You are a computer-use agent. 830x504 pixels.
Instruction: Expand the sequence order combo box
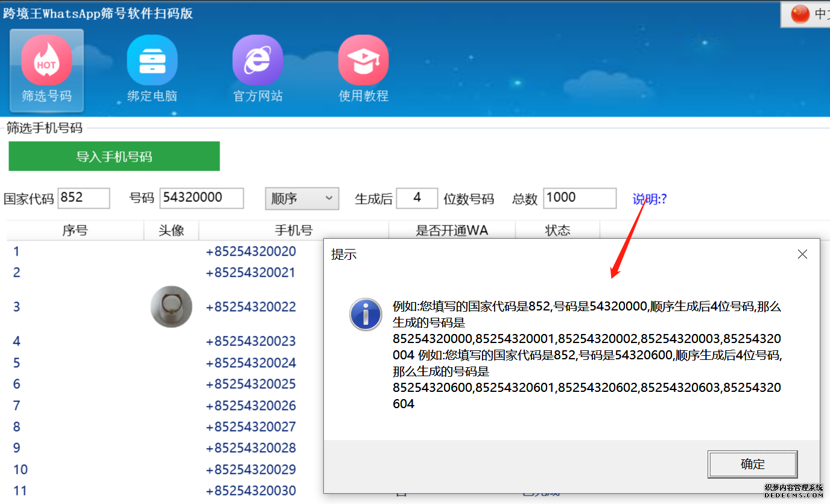tap(328, 198)
